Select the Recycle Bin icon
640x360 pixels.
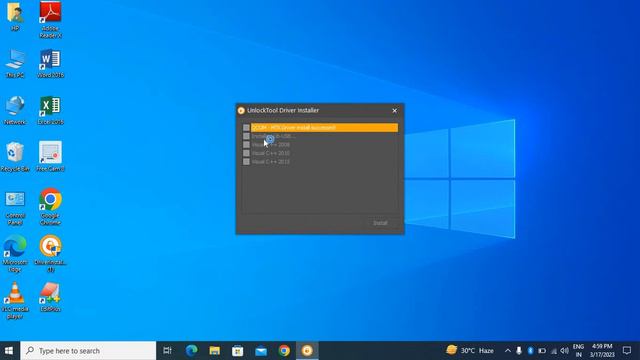point(15,157)
